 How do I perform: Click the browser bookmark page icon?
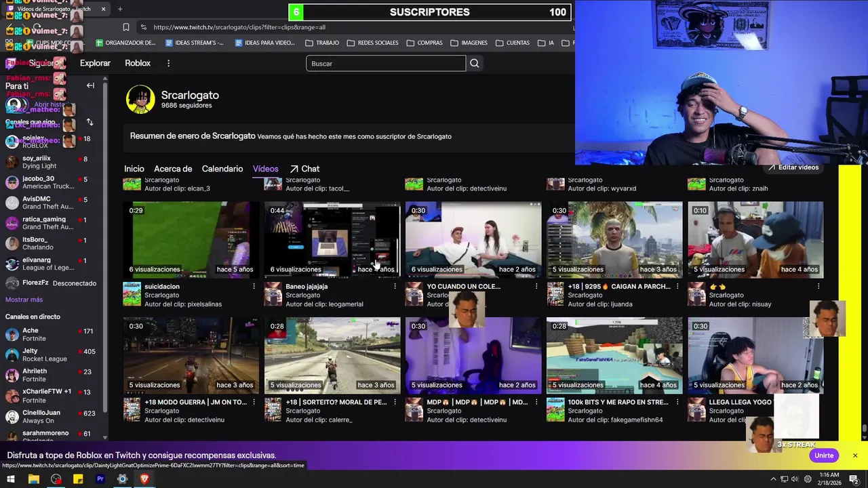[126, 27]
